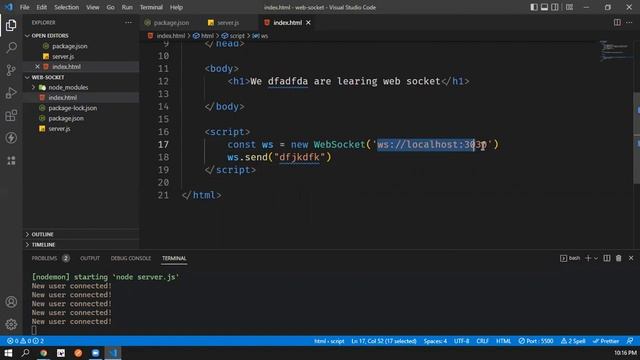
Task: Open package.json in WEB-SOCKET file tree
Action: coord(66,118)
